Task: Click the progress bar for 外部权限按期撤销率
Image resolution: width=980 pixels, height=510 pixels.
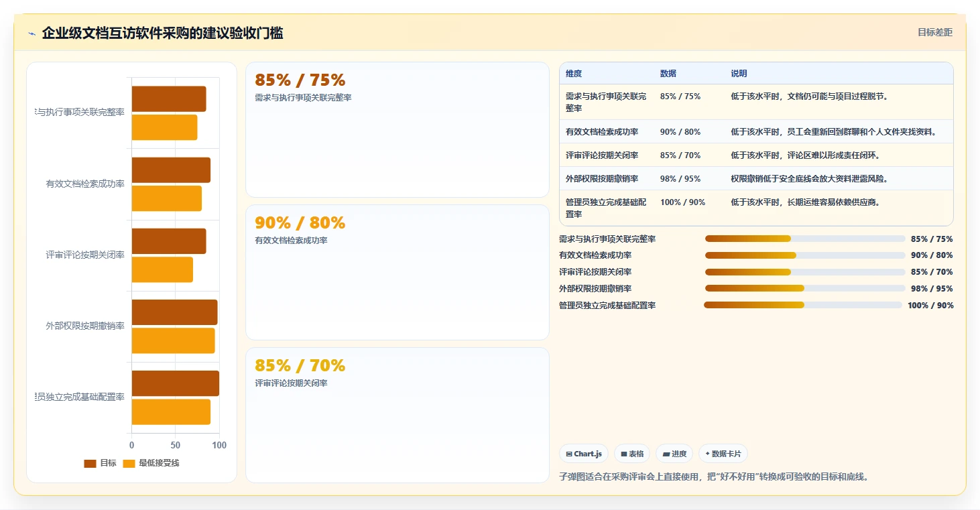Action: (805, 288)
